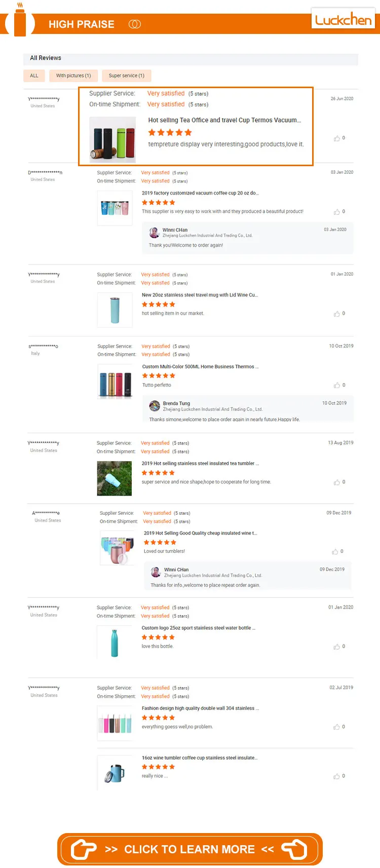
Task: Like the "really nice" tumbler review
Action: click(337, 776)
